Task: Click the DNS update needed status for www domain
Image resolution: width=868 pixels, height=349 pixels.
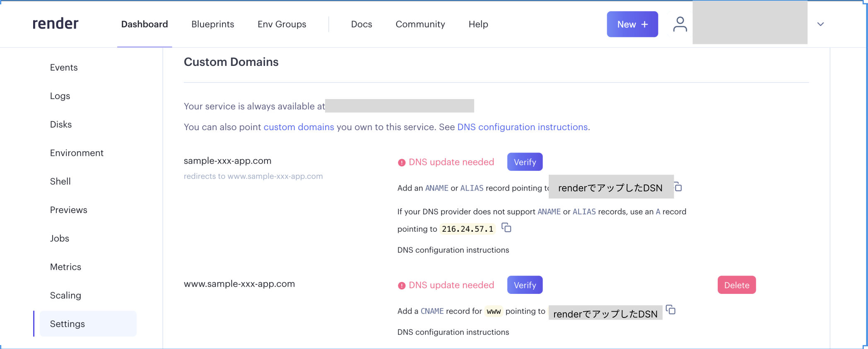Action: [446, 285]
